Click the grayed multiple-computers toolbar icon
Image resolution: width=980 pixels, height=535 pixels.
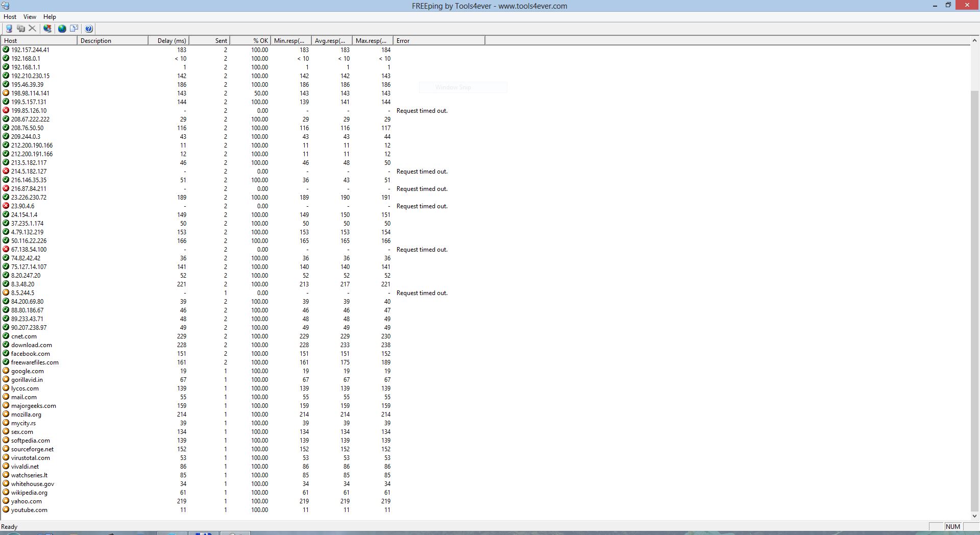[21, 29]
